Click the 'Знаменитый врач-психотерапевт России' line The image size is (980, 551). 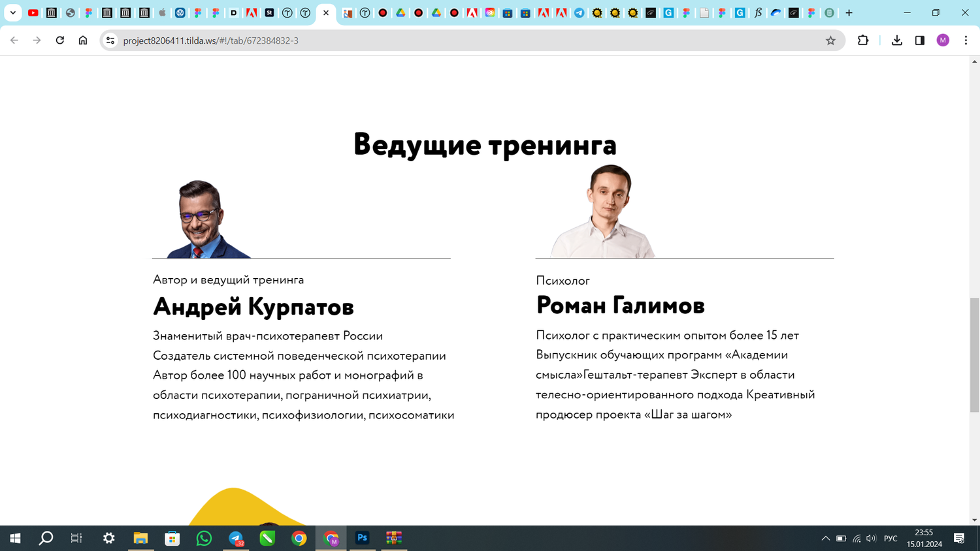[x=268, y=336]
